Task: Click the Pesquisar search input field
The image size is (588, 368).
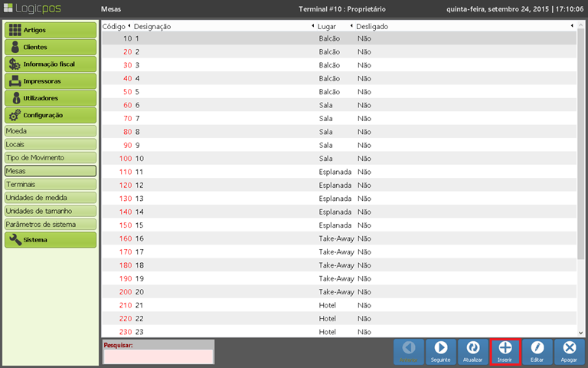Action: tap(158, 356)
